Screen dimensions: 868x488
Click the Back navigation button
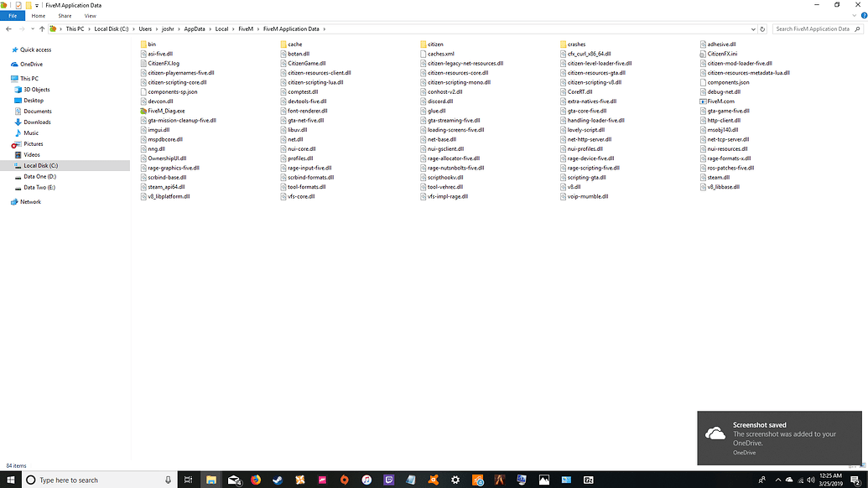tap(8, 28)
